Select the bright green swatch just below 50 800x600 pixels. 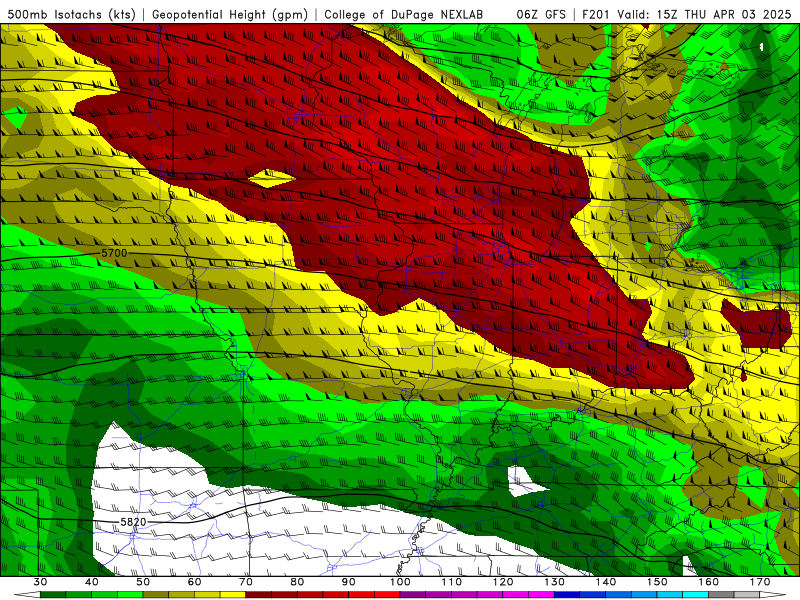pyautogui.click(x=130, y=595)
